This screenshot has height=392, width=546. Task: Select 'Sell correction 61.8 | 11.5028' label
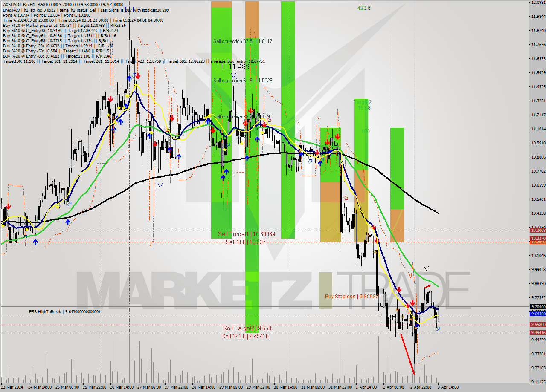coord(243,80)
